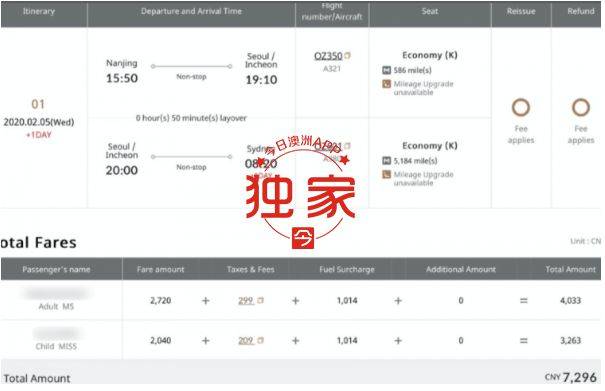
Task: Click the detail icon beside 299 taxes
Action: [x=260, y=300]
